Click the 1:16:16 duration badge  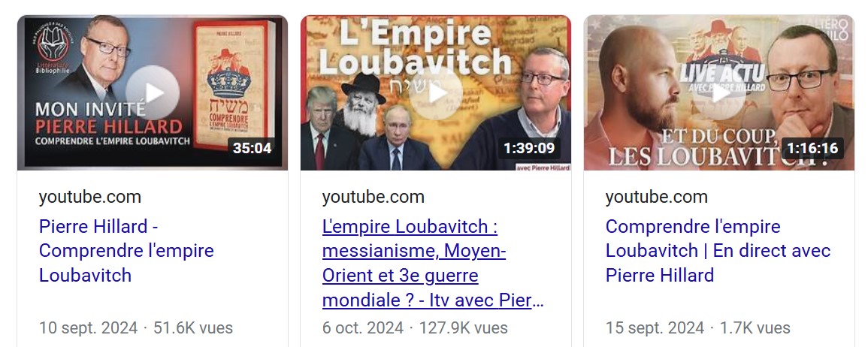click(x=812, y=148)
